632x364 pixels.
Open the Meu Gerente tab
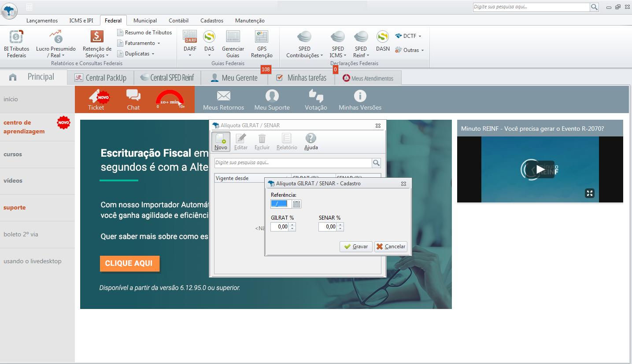click(x=234, y=78)
